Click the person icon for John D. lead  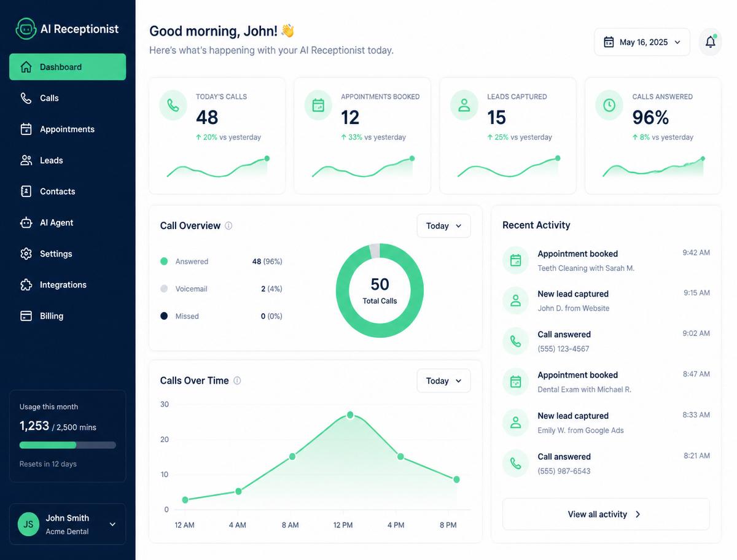515,301
